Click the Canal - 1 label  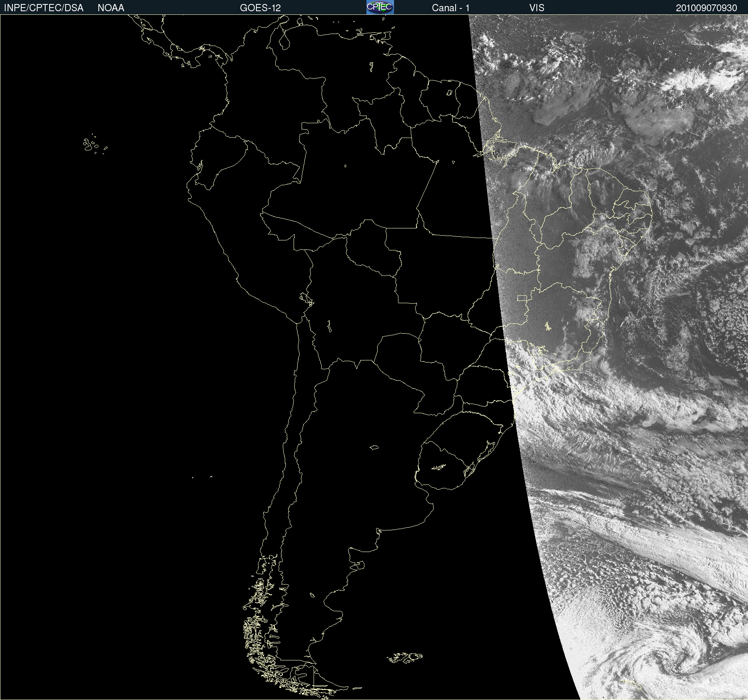[450, 8]
